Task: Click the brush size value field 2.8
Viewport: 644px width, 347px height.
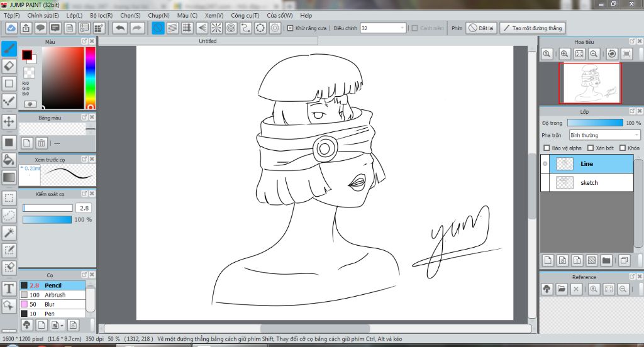Action: (84, 208)
